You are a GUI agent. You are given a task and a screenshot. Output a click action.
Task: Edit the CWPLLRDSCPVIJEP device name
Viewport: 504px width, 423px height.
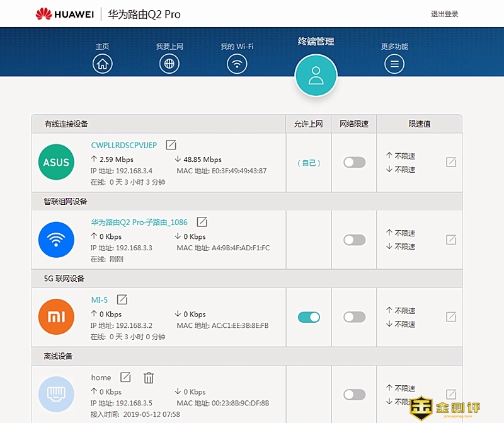click(x=171, y=145)
